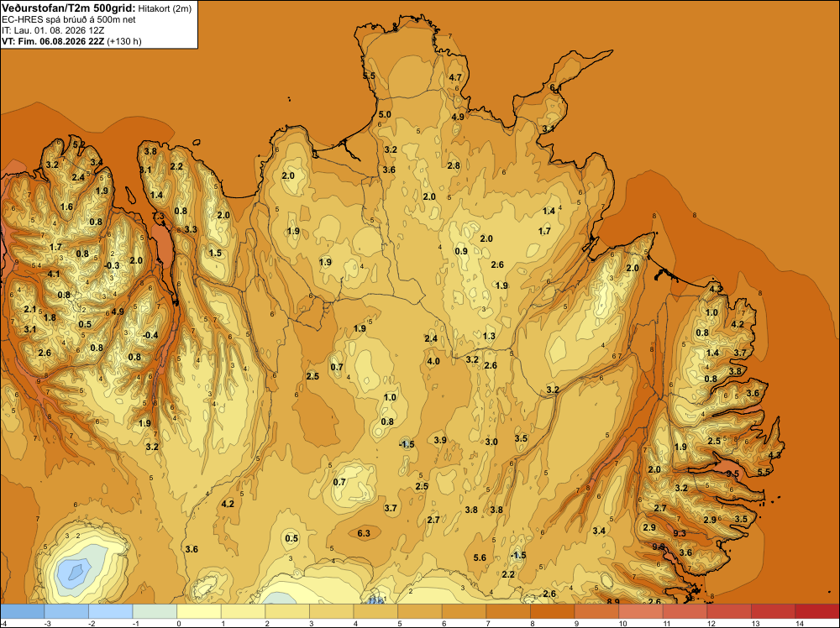840x628 pixels.
Task: Click the '(+130 h)' forecast offset text
Action: 124,41
